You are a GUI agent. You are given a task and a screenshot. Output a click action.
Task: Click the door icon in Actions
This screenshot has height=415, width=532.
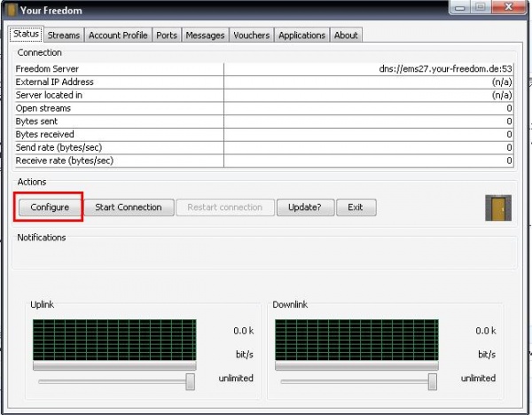pos(498,208)
